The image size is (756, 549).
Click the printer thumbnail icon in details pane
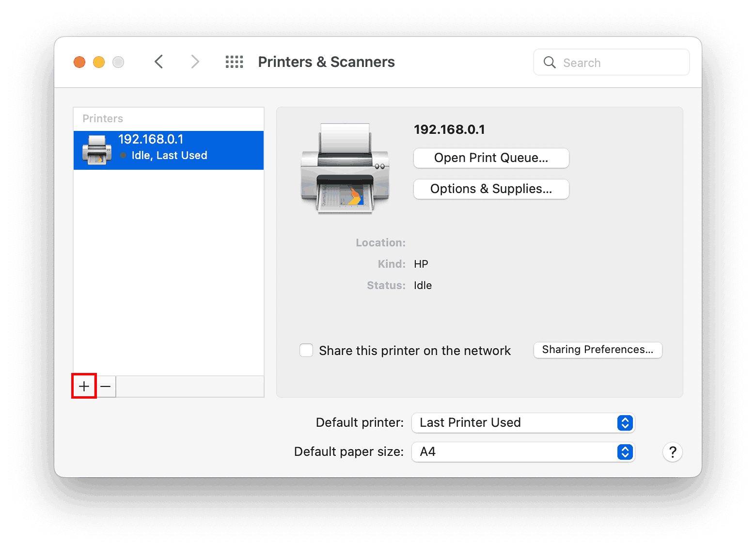pos(345,167)
